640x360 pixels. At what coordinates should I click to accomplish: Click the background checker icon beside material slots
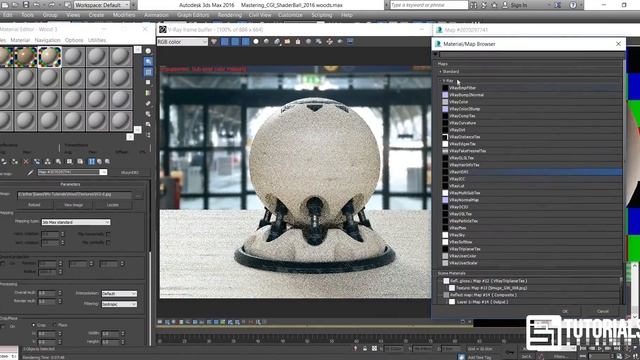tap(148, 72)
